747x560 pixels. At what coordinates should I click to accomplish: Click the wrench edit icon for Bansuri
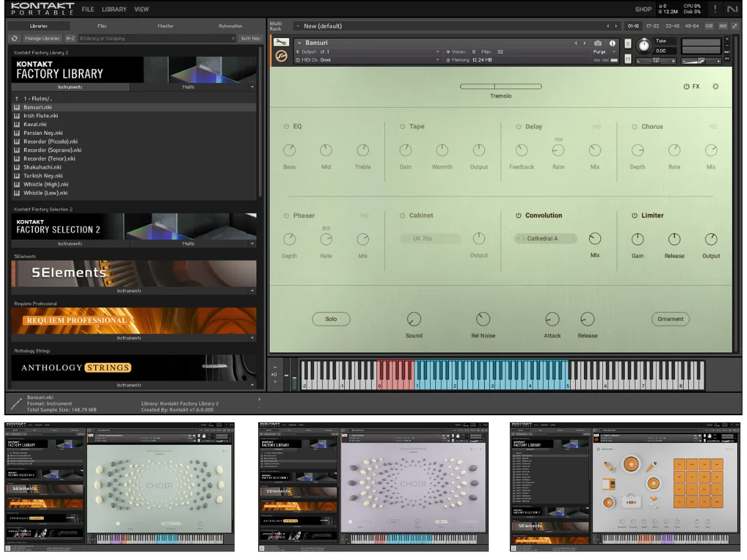tap(280, 43)
